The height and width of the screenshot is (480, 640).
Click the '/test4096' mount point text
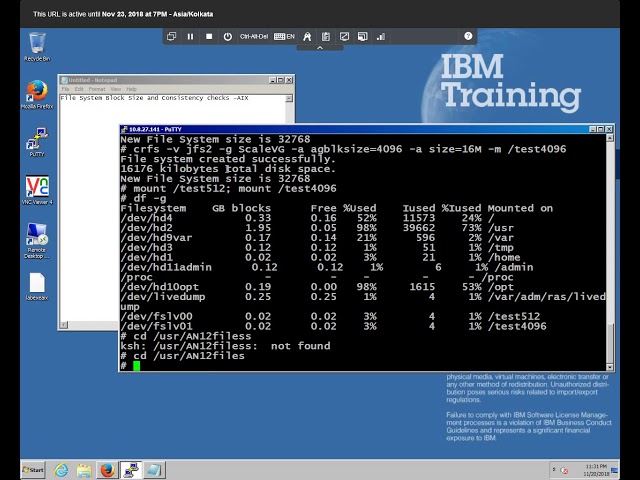[x=517, y=326]
